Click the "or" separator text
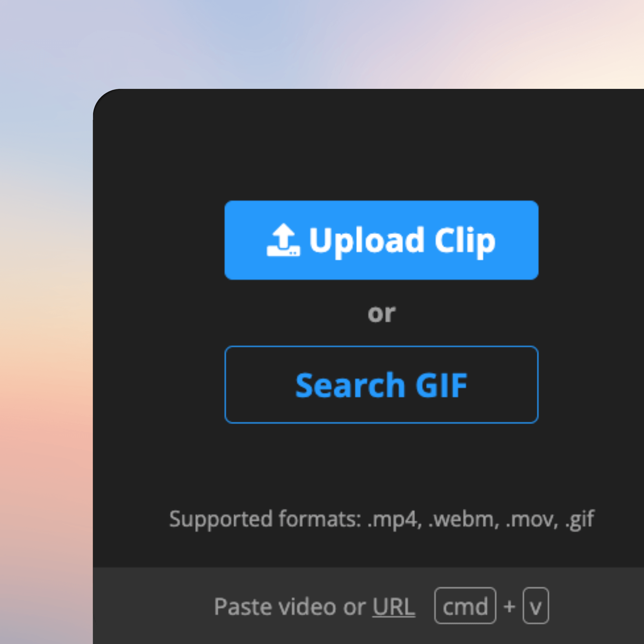Image resolution: width=644 pixels, height=644 pixels. [381, 313]
